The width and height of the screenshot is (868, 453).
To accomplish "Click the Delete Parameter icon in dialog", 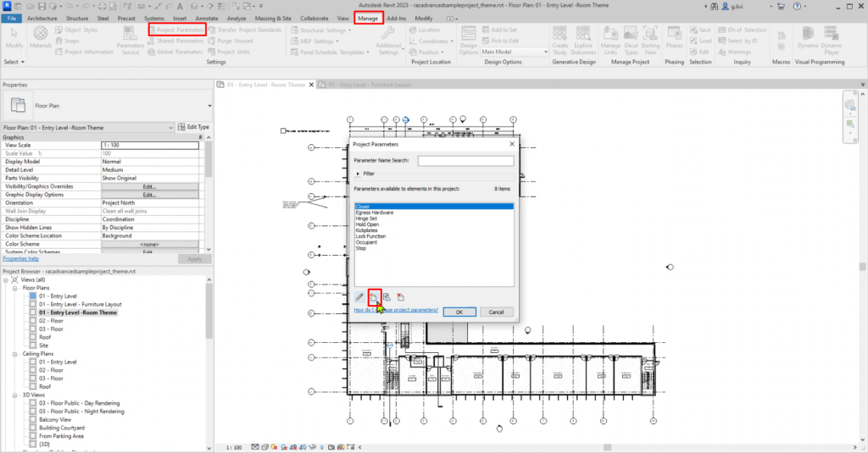I will coord(401,297).
